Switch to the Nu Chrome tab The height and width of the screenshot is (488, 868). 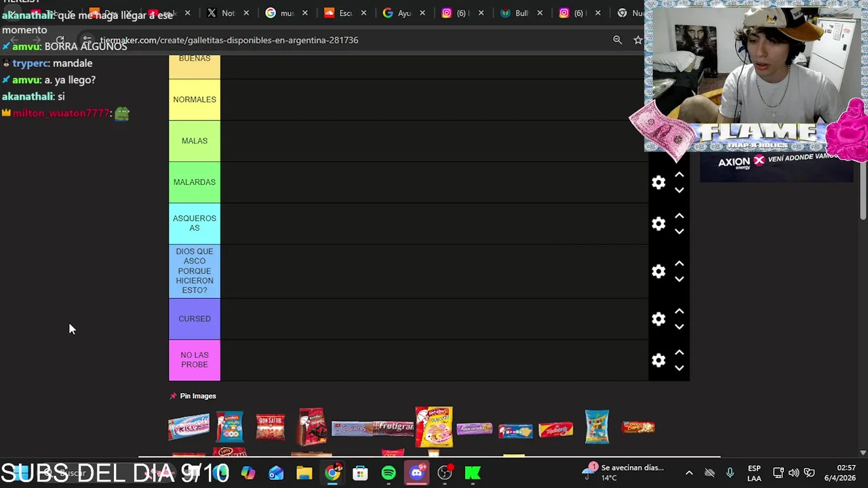pos(631,13)
